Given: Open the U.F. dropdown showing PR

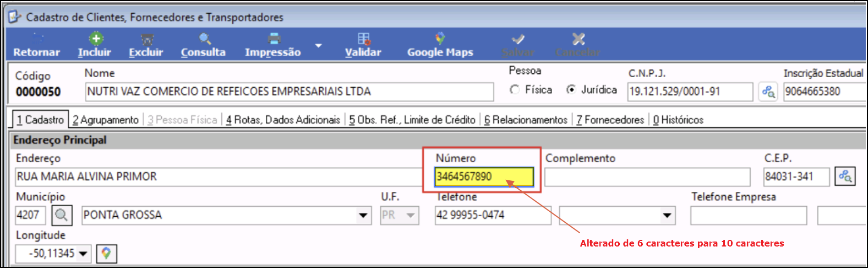Looking at the screenshot, I should [x=411, y=215].
